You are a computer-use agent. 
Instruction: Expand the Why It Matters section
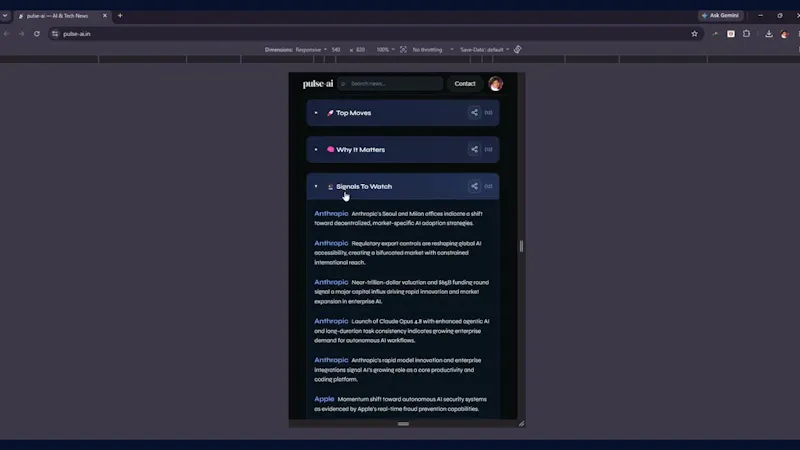pos(316,149)
